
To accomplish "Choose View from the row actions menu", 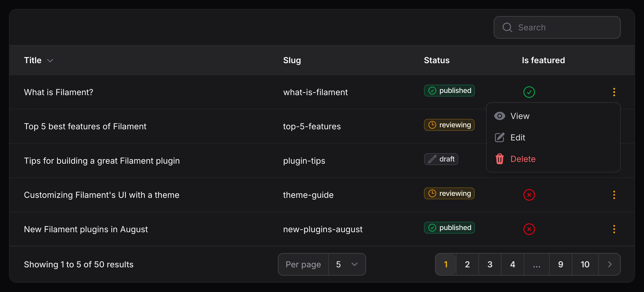I will 520,116.
